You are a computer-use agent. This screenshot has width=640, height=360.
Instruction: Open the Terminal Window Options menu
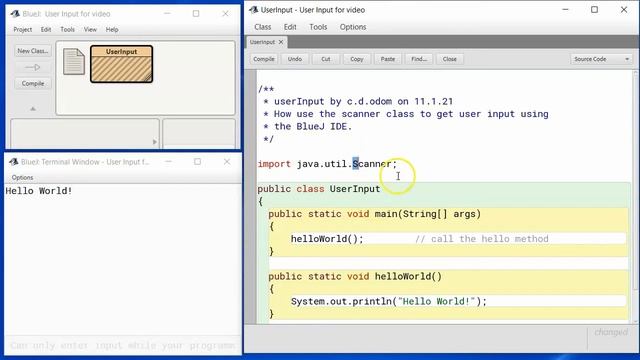[x=22, y=178]
